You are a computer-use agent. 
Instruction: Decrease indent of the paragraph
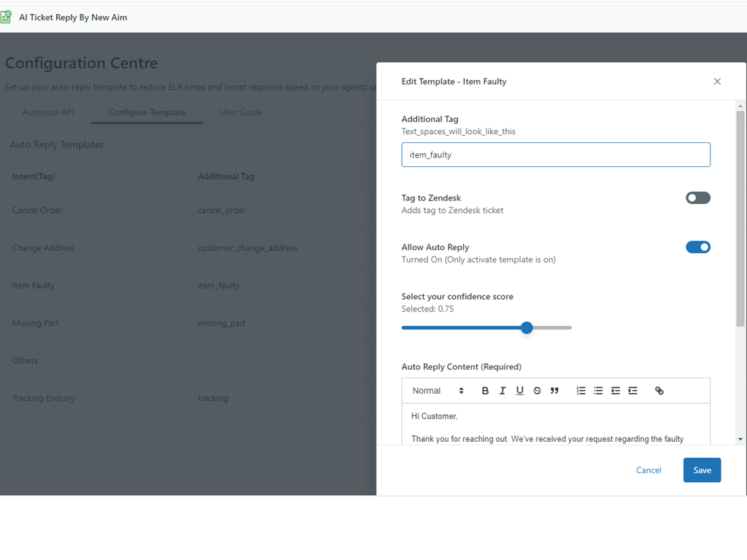pyautogui.click(x=616, y=391)
